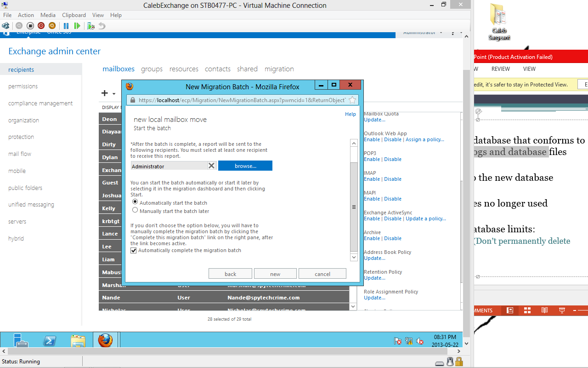
Task: Click the Revert arrow icon in VM toolbar
Action: coord(102,26)
